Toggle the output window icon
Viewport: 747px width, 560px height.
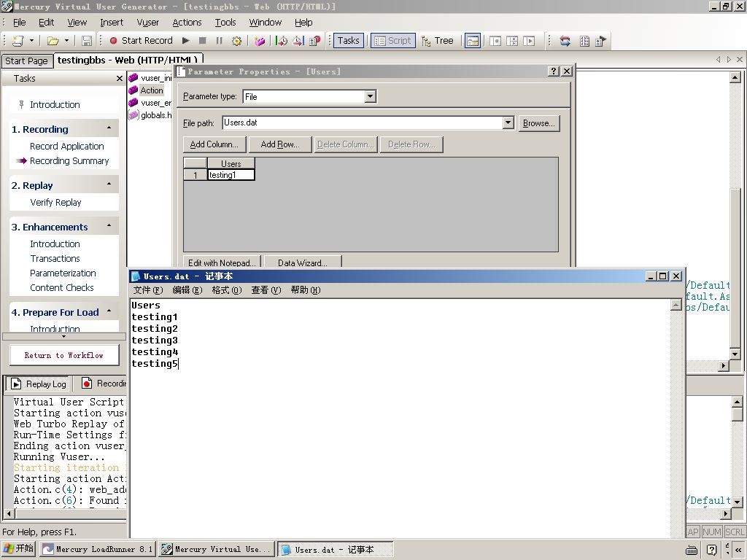473,41
